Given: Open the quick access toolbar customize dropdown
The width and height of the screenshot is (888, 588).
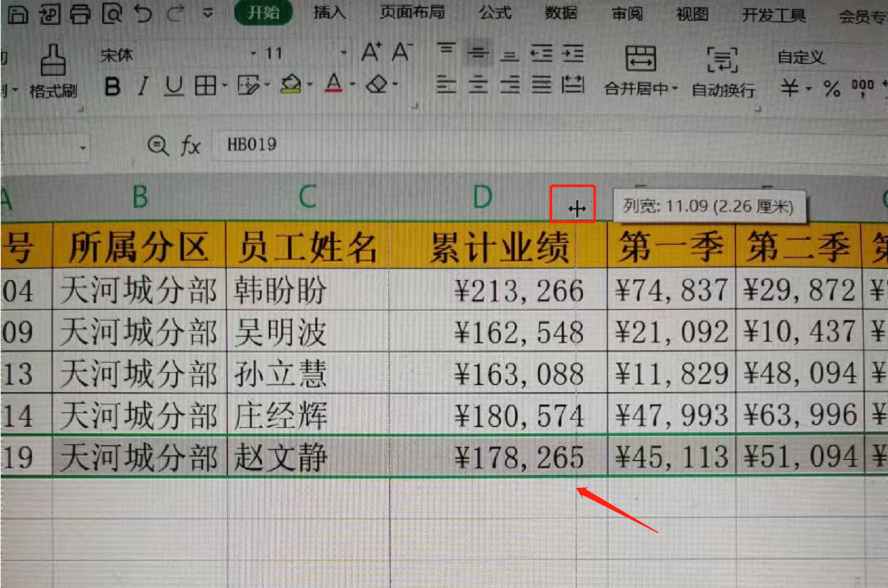Looking at the screenshot, I should click(207, 12).
